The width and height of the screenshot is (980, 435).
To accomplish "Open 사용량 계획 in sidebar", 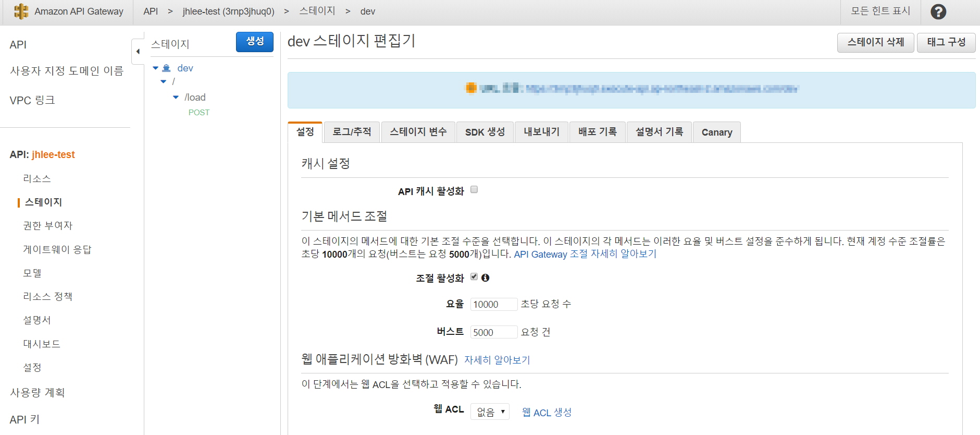I will (x=38, y=393).
